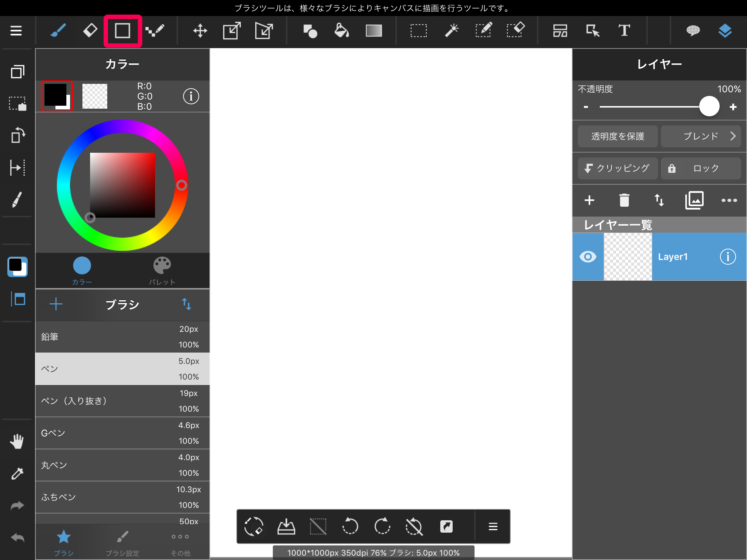Click the flip horizontal icon in left sidebar

(x=18, y=167)
